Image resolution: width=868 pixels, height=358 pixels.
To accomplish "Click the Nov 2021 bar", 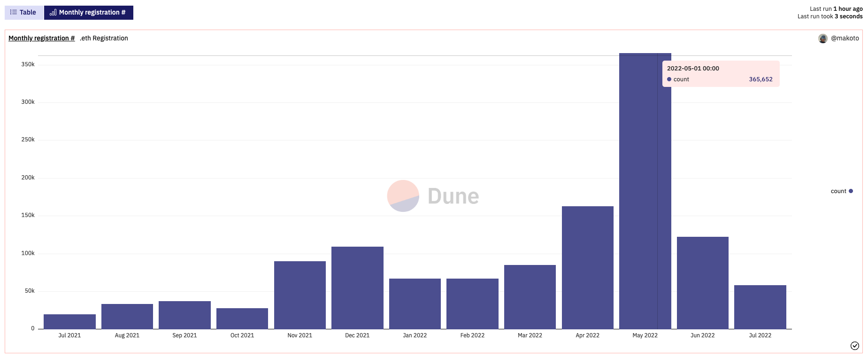I will pyautogui.click(x=300, y=295).
